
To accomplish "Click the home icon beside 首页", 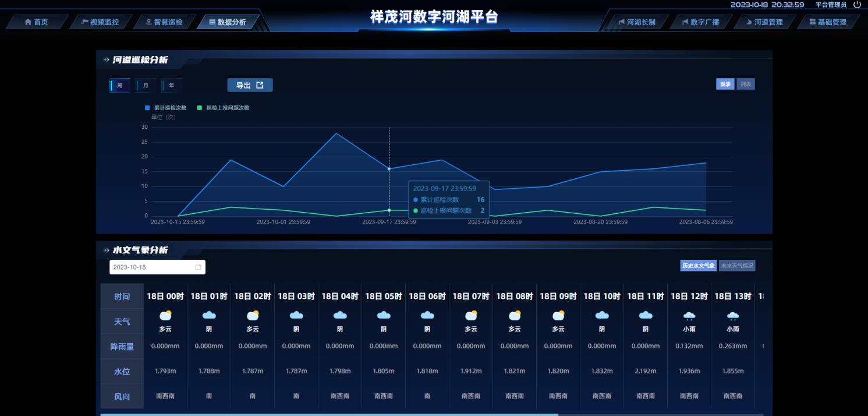I will click(28, 22).
